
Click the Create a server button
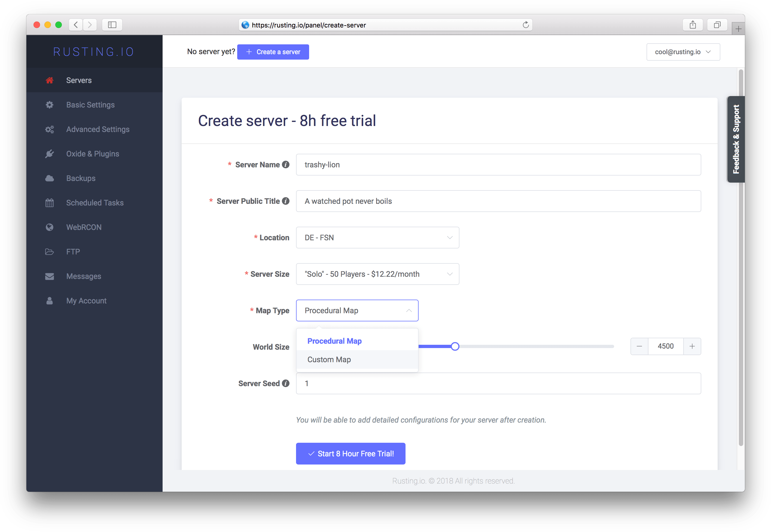point(273,52)
